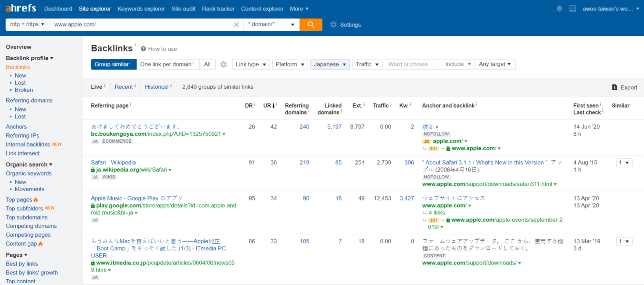Click the lock icon beside www.itmedia.co.jp
The height and width of the screenshot is (285, 644).
tap(93, 263)
